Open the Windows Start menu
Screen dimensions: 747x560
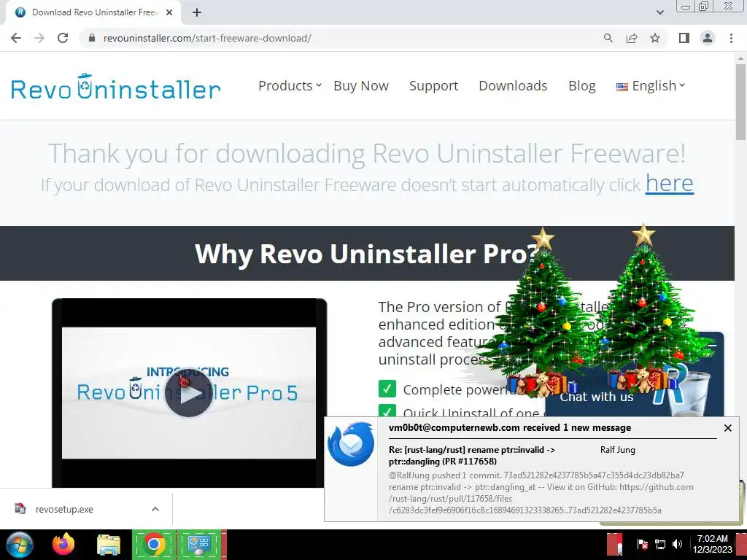[x=20, y=544]
